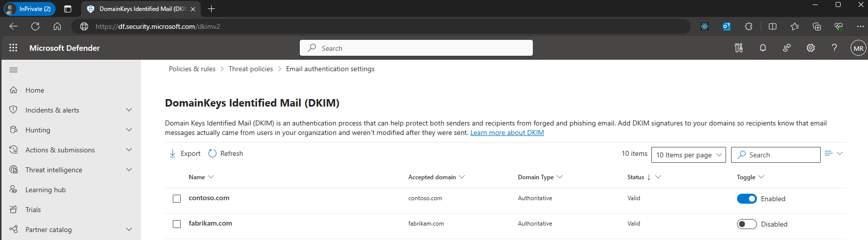Image resolution: width=868 pixels, height=240 pixels.
Task: Open Help question mark icon
Action: click(x=834, y=48)
